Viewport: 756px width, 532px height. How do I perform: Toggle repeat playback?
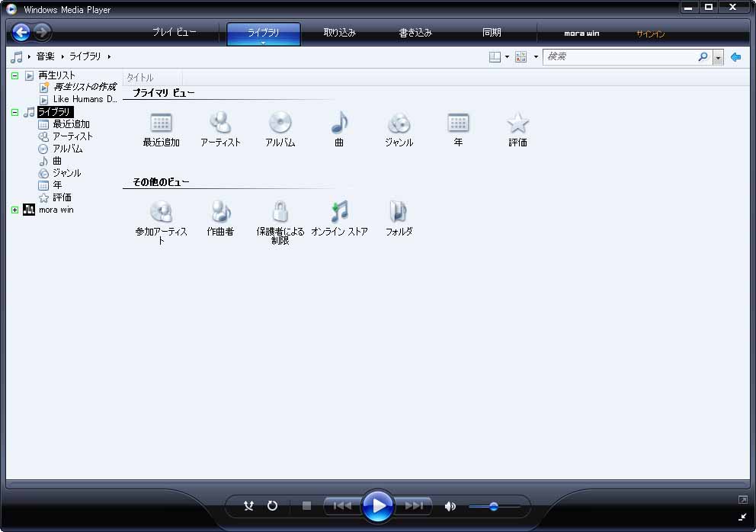[272, 506]
